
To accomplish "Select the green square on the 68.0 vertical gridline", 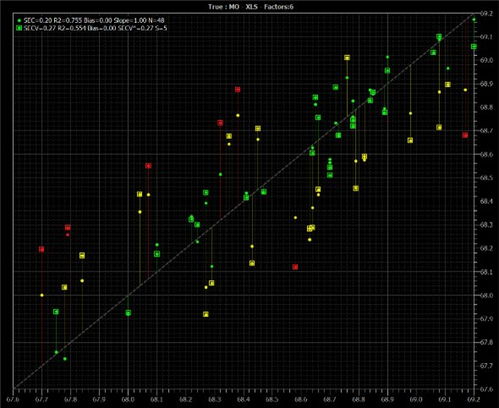I will tap(128, 313).
